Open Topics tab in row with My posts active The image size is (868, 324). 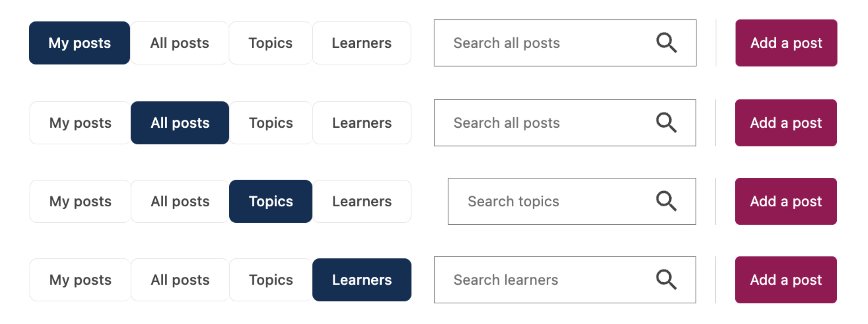[x=271, y=43]
